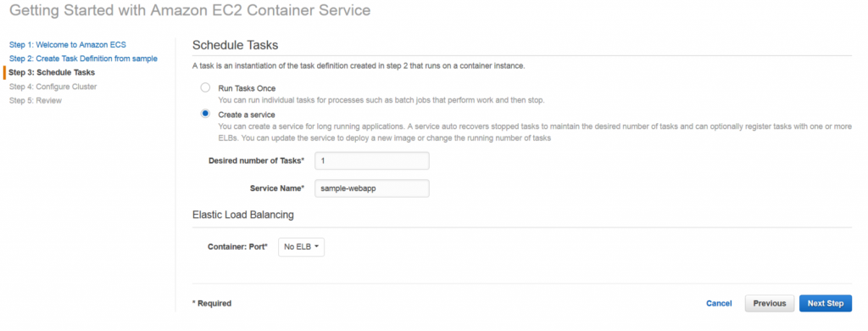Click the Container: Port label
This screenshot has width=868, height=331.
coord(238,247)
